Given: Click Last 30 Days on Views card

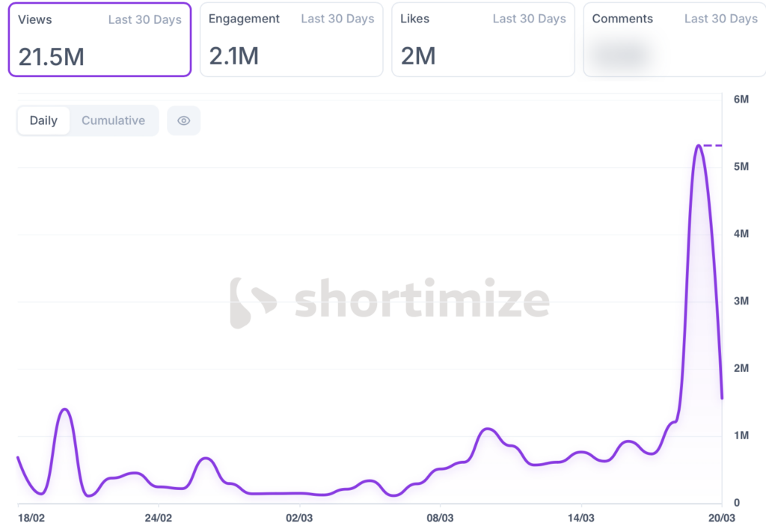Looking at the screenshot, I should point(144,19).
